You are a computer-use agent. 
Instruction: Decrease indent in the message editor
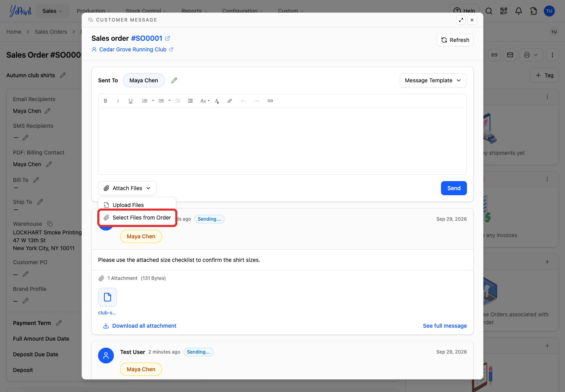point(178,101)
